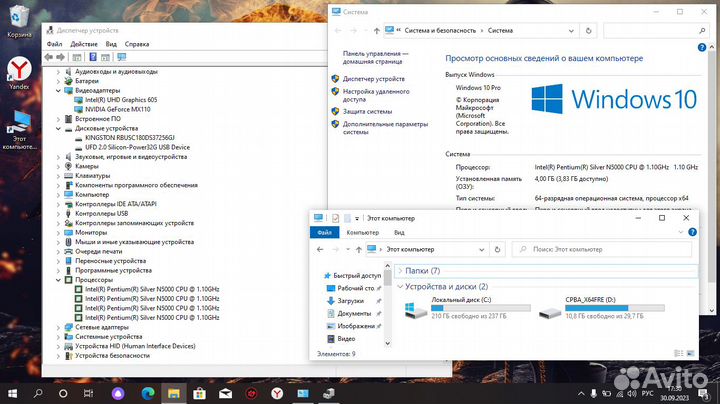The width and height of the screenshot is (720, 404).
Task: Click refresh button in Этот компьютер address bar
Action: pos(497,249)
